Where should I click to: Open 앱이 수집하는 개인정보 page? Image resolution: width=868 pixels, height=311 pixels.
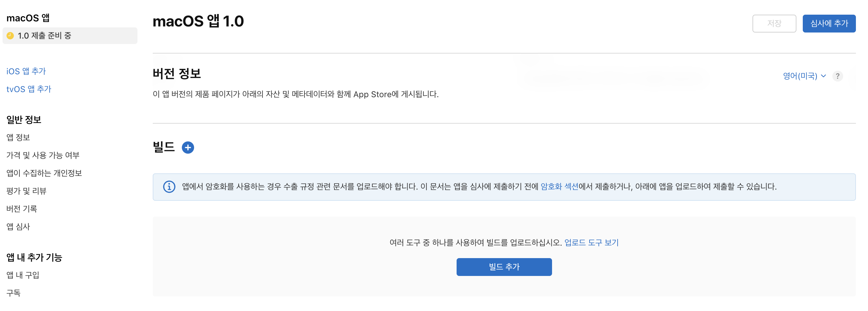click(44, 173)
